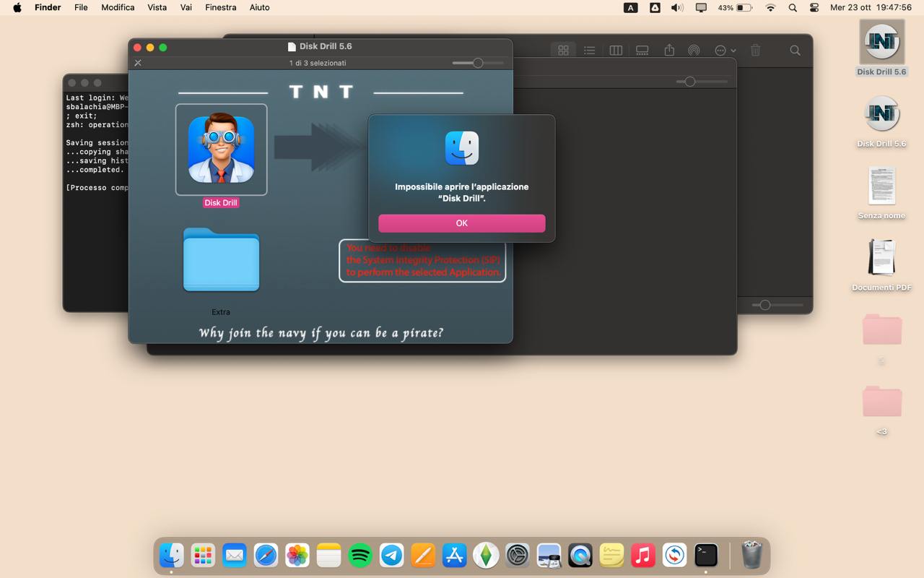Open Terminal from the Dock
Image resolution: width=924 pixels, height=578 pixels.
click(x=706, y=555)
